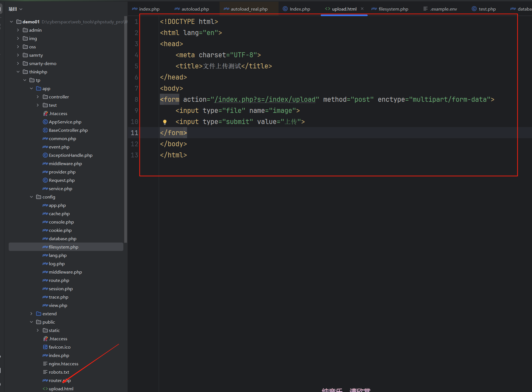The width and height of the screenshot is (532, 392).
Task: Click the thinkphp folder icon
Action: coord(25,72)
